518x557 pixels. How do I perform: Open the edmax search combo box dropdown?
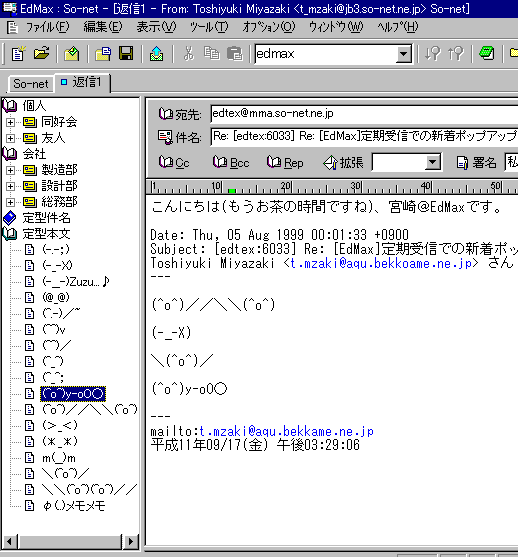(403, 54)
